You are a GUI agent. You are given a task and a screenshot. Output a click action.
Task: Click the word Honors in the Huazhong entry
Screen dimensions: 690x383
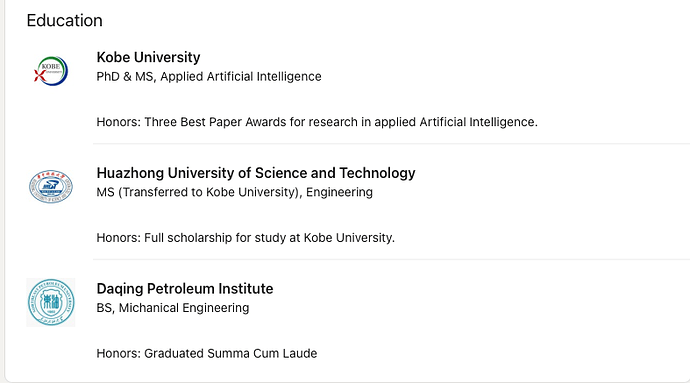pos(117,238)
